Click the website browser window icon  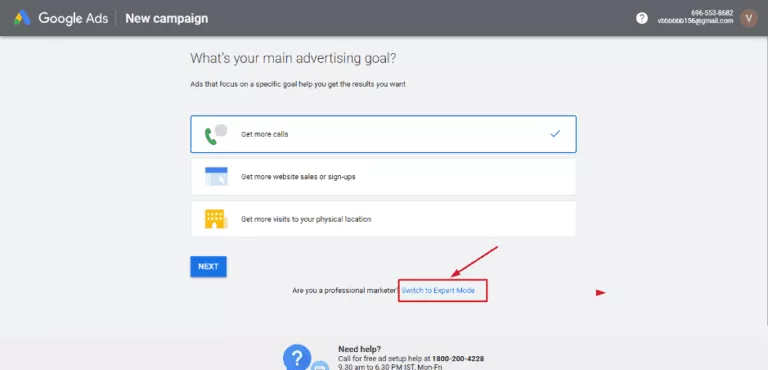click(x=216, y=176)
